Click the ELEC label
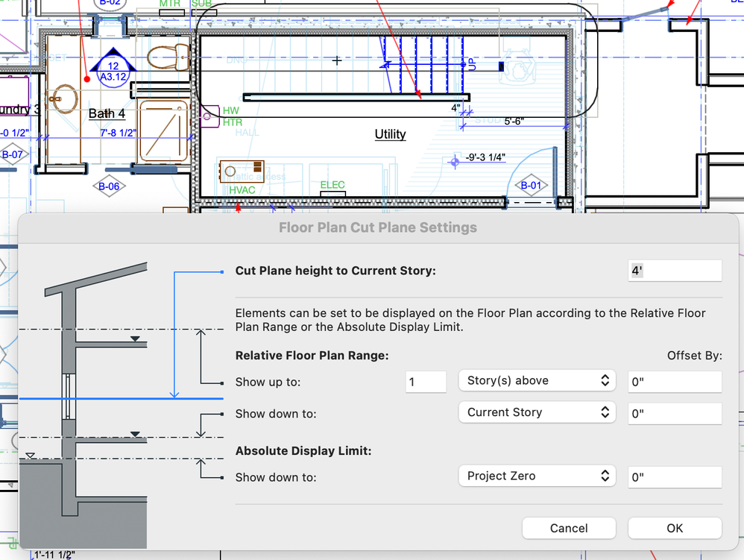 (332, 185)
